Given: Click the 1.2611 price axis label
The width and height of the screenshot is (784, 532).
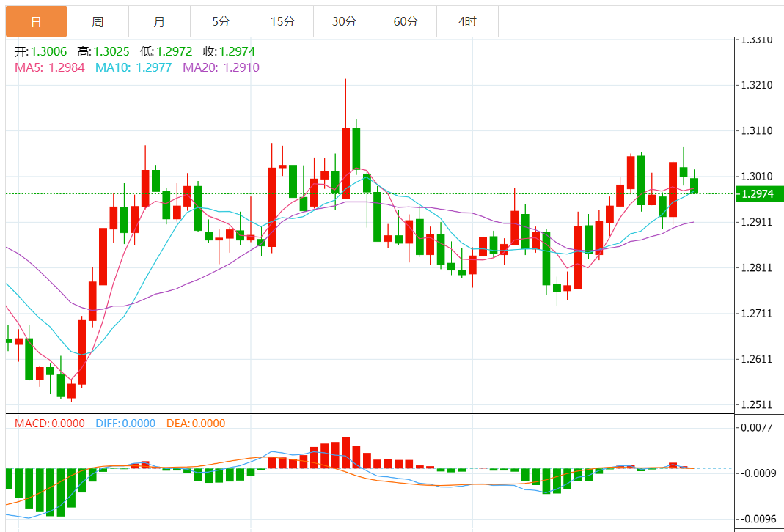Looking at the screenshot, I should (x=757, y=359).
